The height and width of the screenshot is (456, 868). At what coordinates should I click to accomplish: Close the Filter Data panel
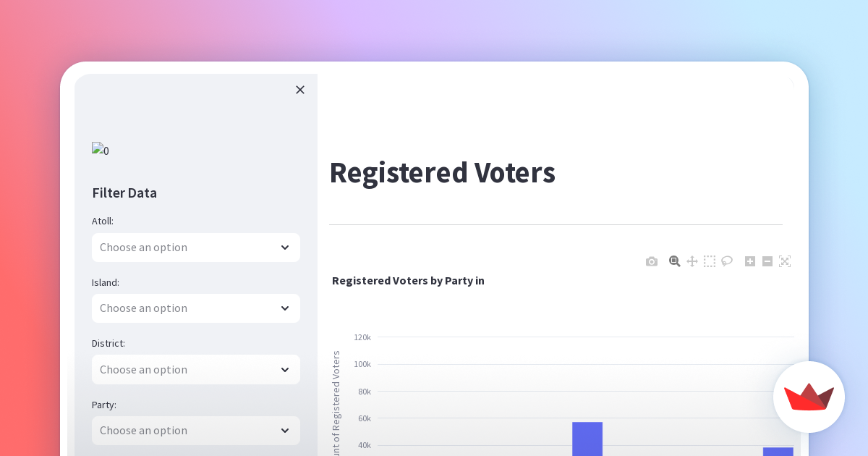pyautogui.click(x=300, y=90)
